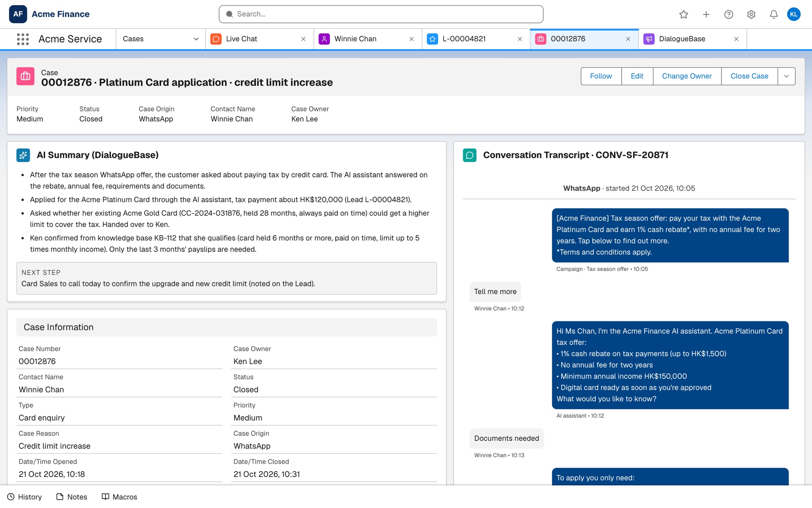
Task: Open the help question mark icon
Action: pos(728,14)
